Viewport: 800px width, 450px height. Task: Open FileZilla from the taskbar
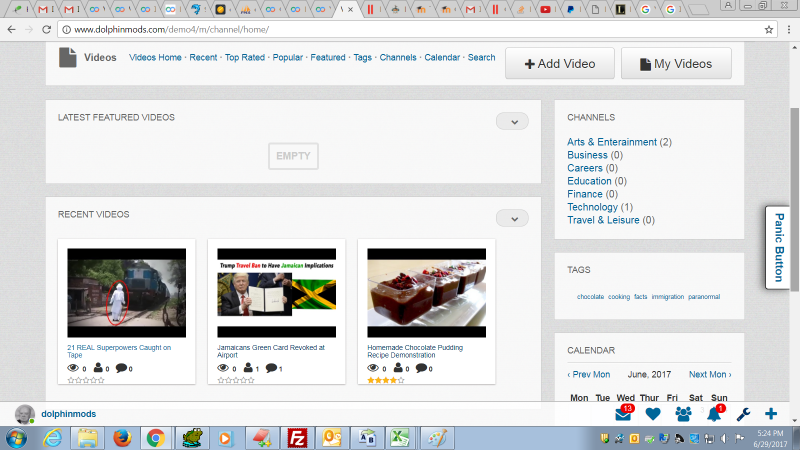tap(297, 438)
